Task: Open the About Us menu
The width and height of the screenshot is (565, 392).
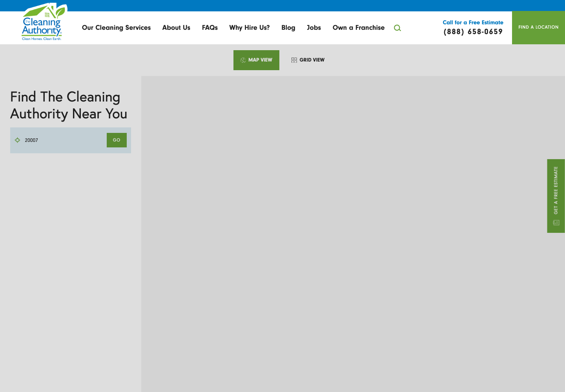Action: pos(176,27)
